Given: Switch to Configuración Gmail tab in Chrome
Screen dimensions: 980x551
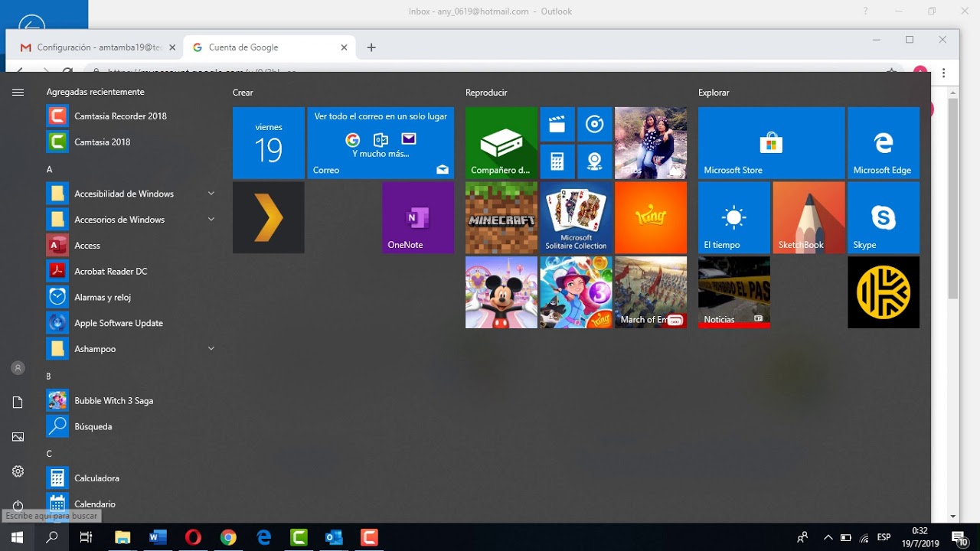Looking at the screenshot, I should tap(98, 47).
